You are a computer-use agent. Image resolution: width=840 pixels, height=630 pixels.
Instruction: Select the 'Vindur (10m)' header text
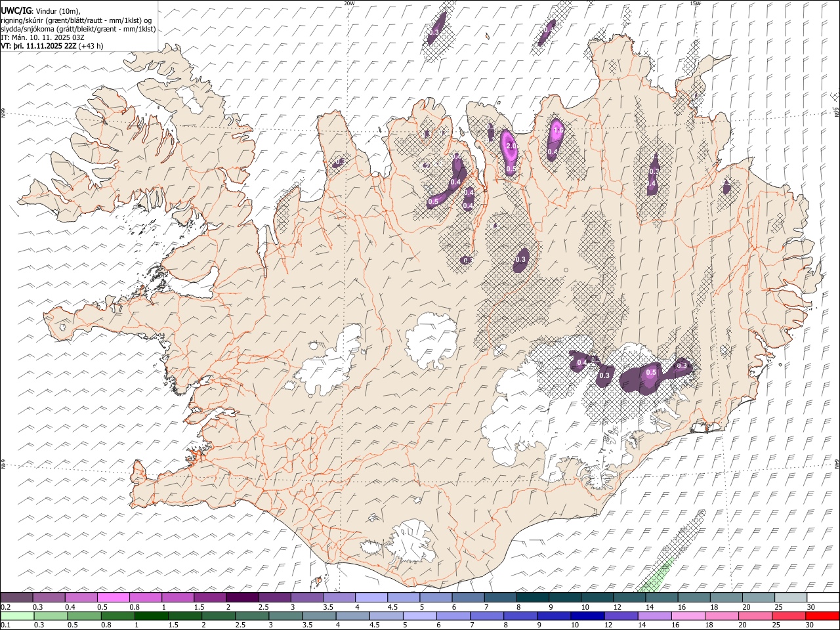[x=57, y=10]
